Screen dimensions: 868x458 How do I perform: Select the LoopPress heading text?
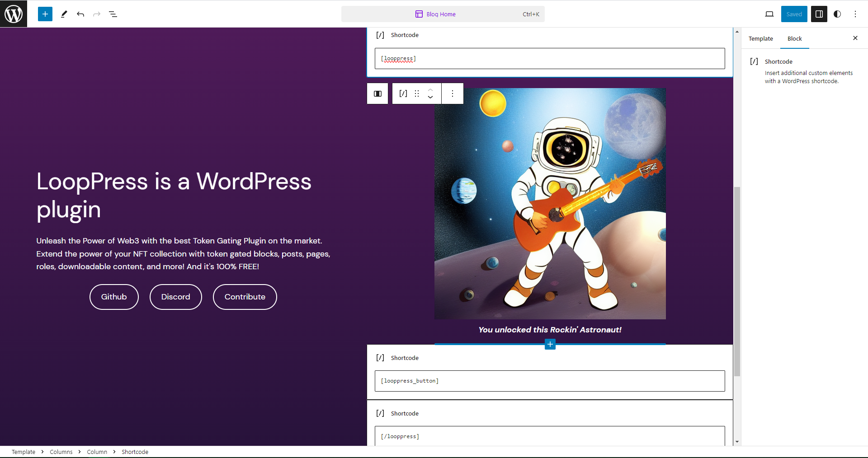(174, 195)
